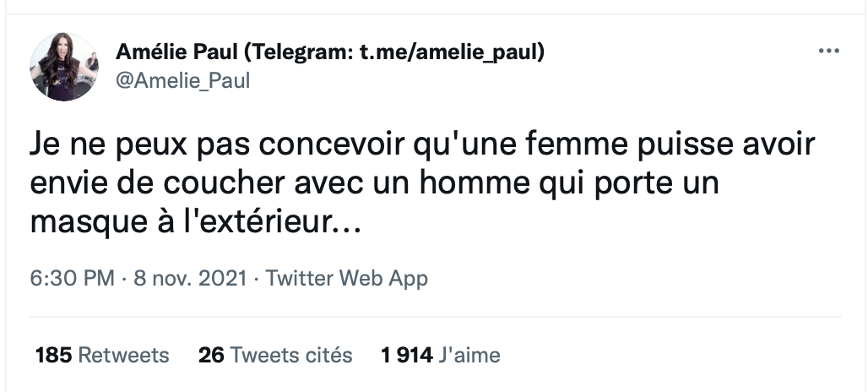
Task: Click the display name Amélie Paul
Action: pyautogui.click(x=176, y=52)
